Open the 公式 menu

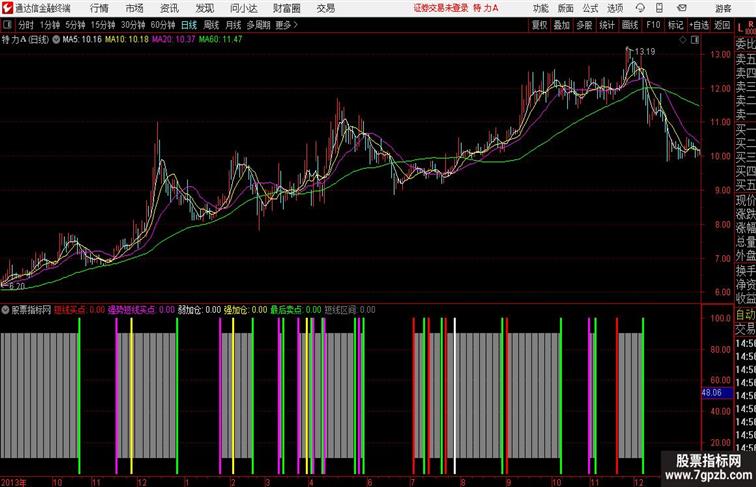click(x=590, y=8)
